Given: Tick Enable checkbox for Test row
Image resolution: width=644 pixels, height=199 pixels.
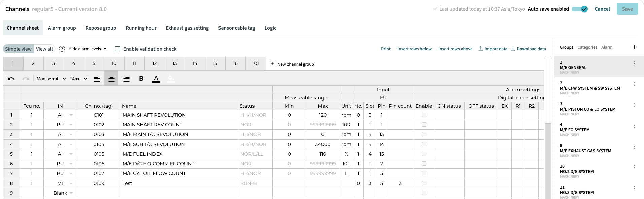Looking at the screenshot, I should coord(424,183).
